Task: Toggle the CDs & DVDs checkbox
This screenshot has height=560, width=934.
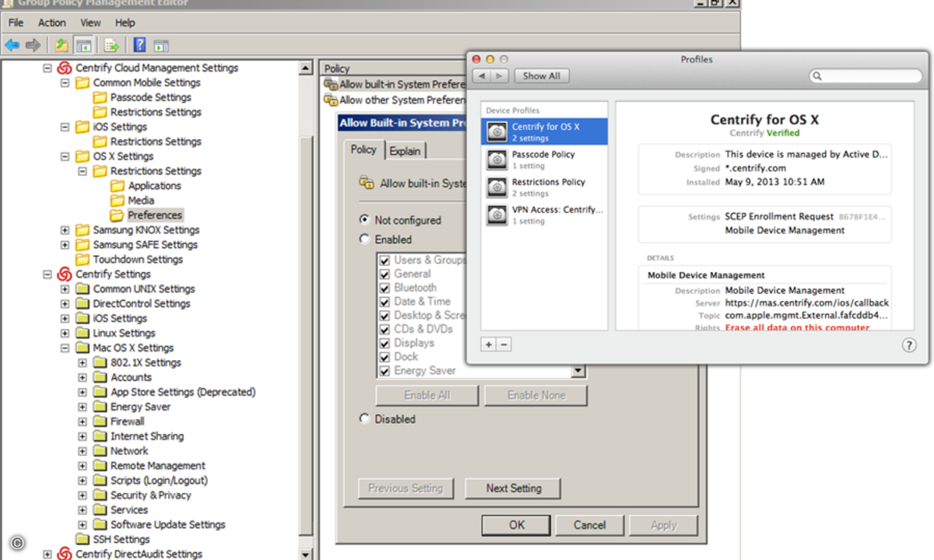Action: (x=384, y=329)
